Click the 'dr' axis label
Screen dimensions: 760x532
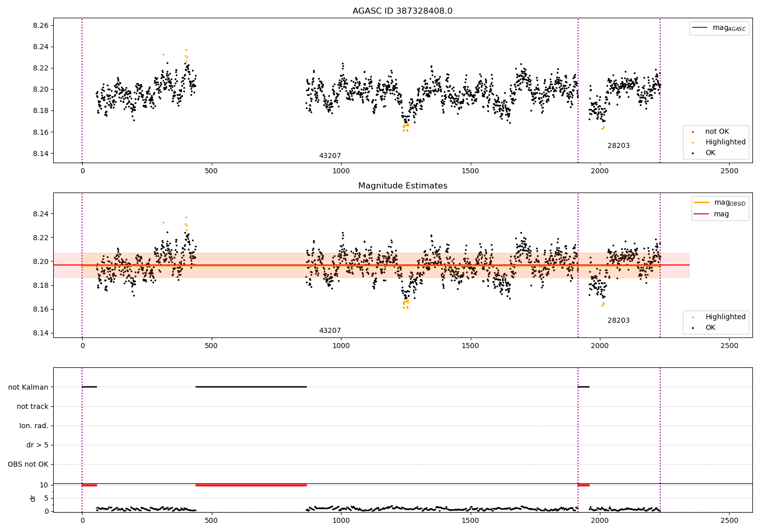coord(33,498)
